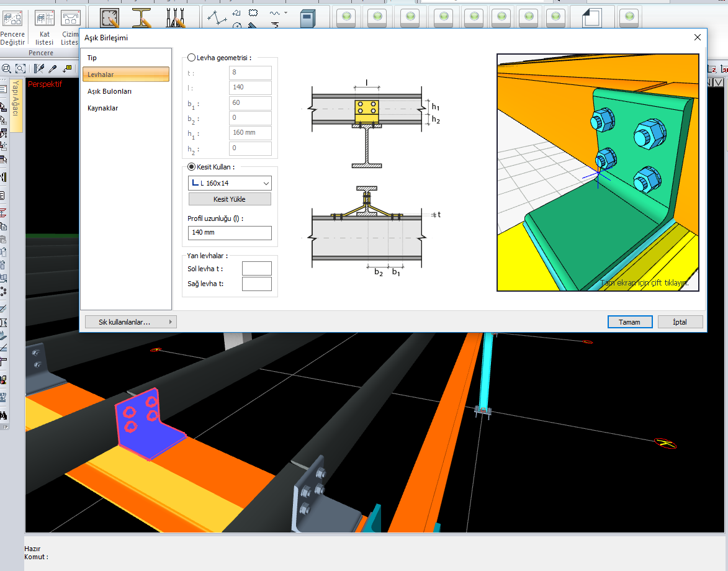Select the eyedropper tool in toolbar
The width and height of the screenshot is (728, 571).
click(x=53, y=68)
